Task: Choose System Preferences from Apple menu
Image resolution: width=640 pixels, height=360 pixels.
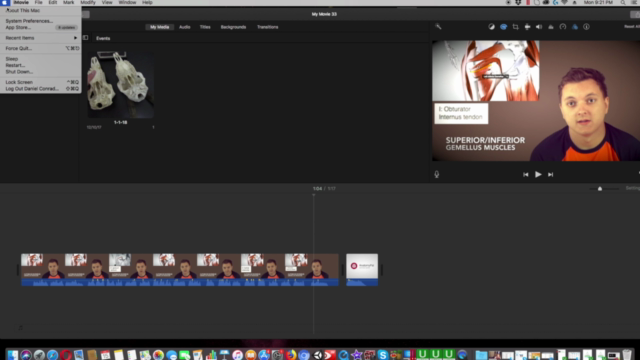Action: pos(40,21)
